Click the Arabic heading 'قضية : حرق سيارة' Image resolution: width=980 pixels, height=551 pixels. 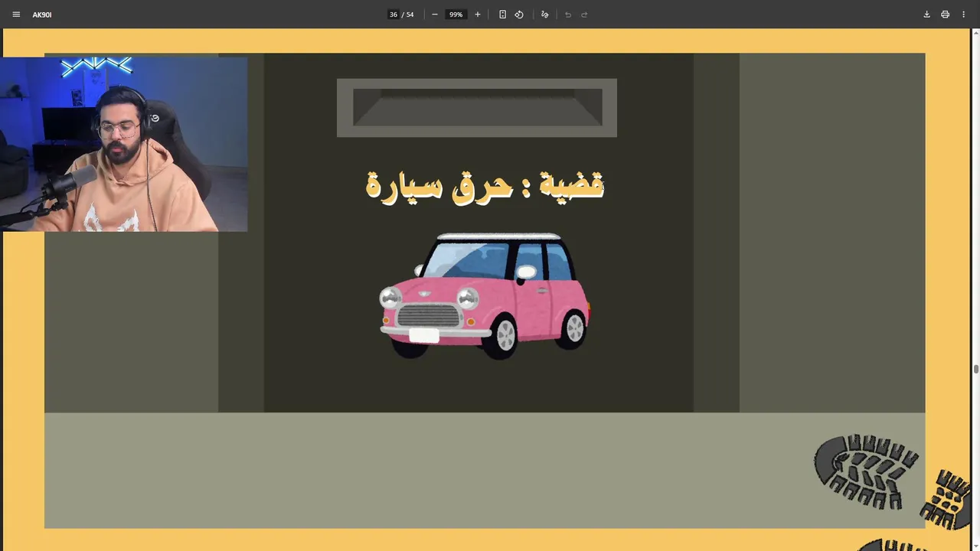point(485,185)
